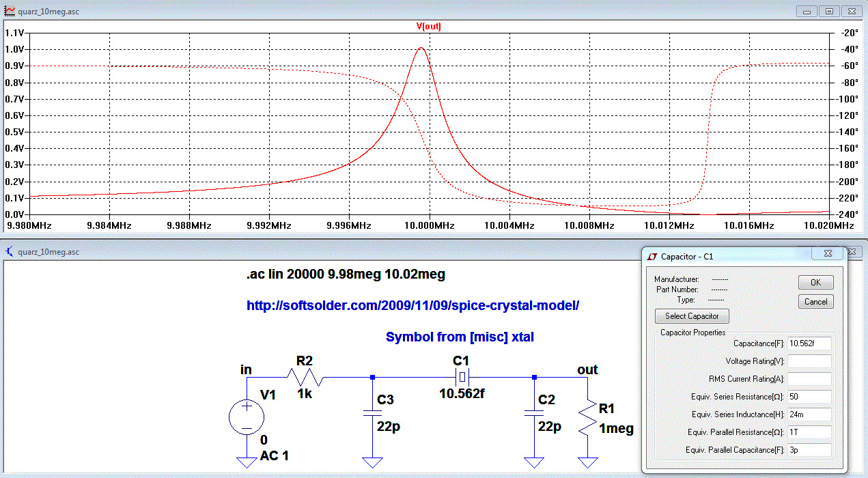Click the waveform window icon in plot title bar

click(x=10, y=11)
